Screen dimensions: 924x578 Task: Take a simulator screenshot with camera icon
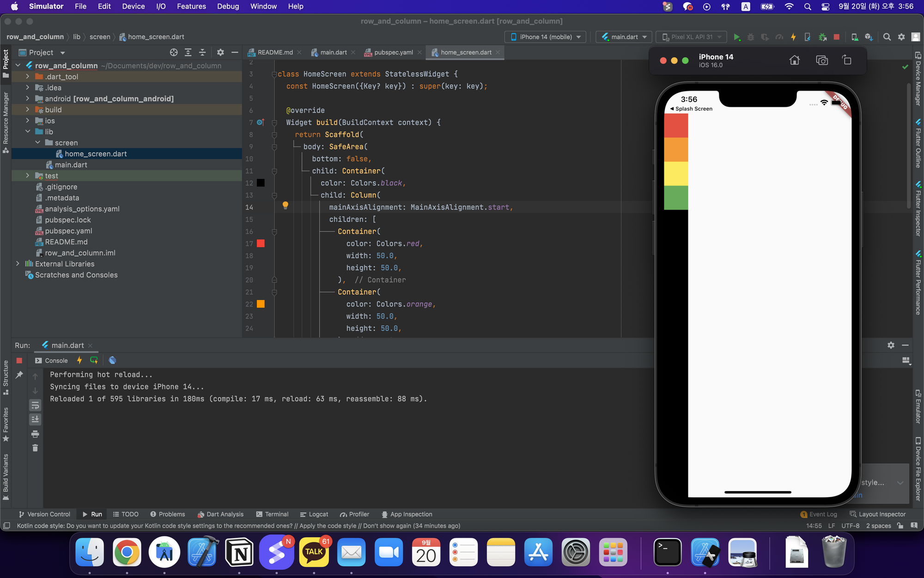(822, 60)
